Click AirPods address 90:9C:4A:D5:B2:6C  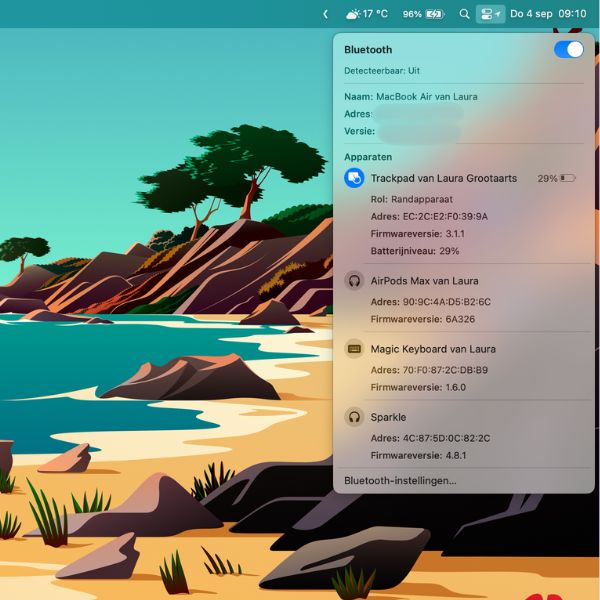coord(430,302)
